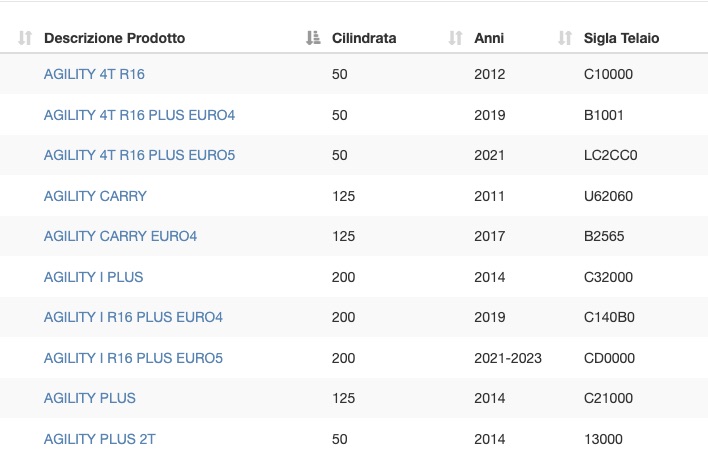Toggle sort icon beside Anni header
This screenshot has width=708, height=464.
click(455, 38)
